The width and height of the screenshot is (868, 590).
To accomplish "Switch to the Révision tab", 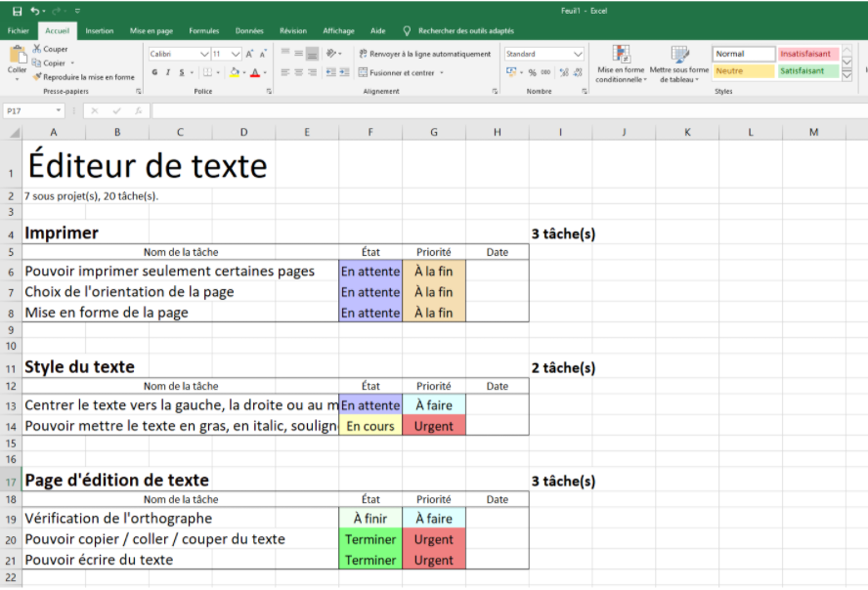I will 293,31.
